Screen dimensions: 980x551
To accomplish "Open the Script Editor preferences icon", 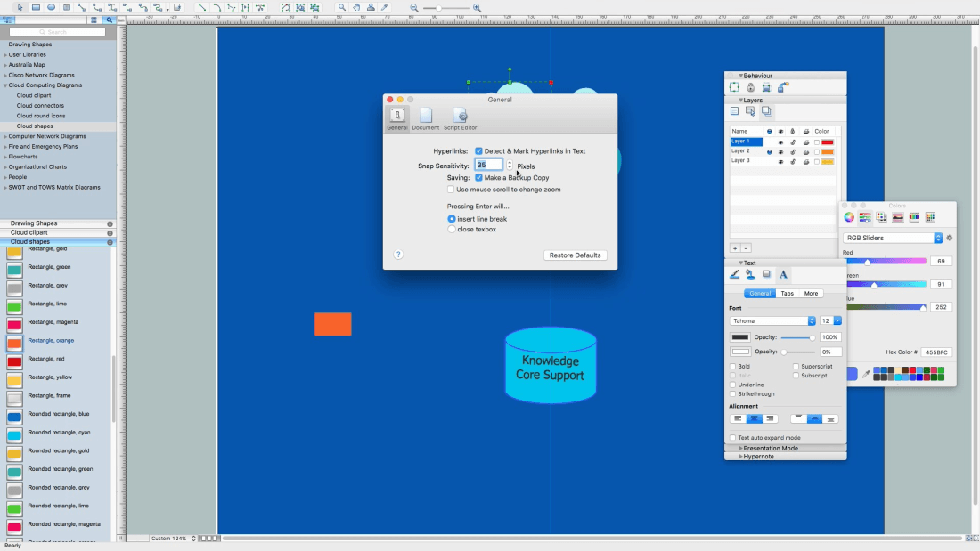I will [460, 116].
